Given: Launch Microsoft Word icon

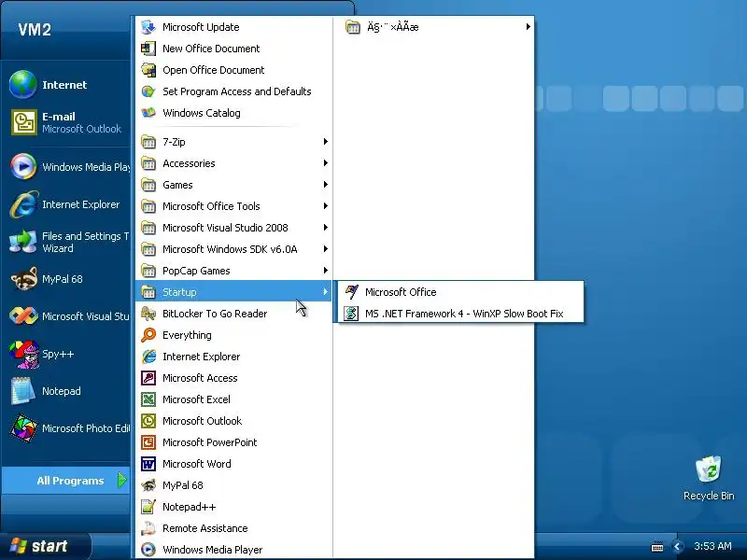Looking at the screenshot, I should [148, 463].
